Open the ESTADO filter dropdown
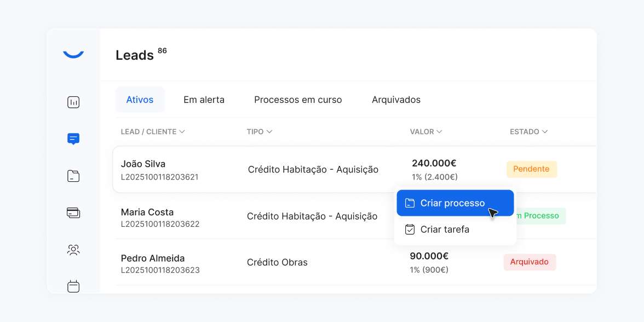644x322 pixels. point(528,131)
